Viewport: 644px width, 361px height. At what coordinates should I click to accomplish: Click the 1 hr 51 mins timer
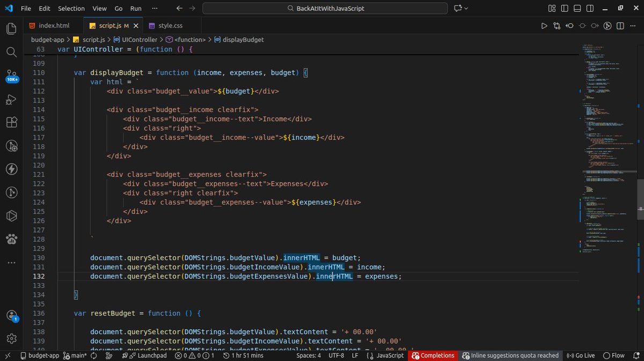point(244,356)
